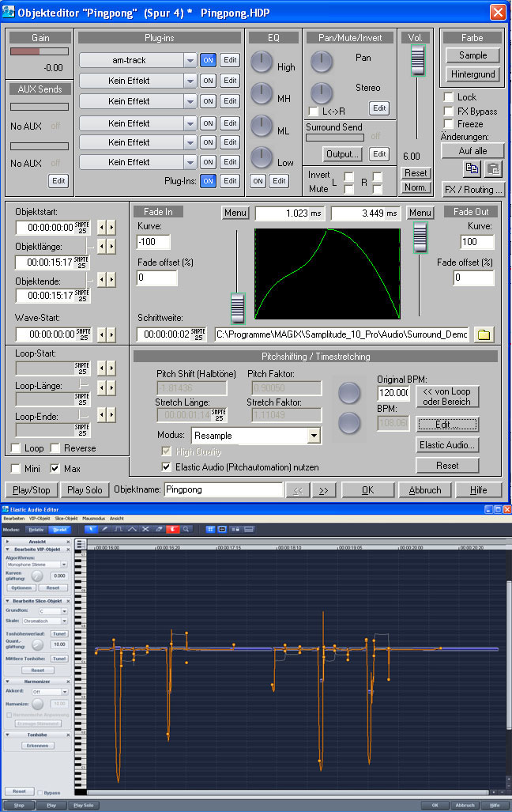Click the folder icon beside the file path
The image size is (512, 812).
coord(484,334)
